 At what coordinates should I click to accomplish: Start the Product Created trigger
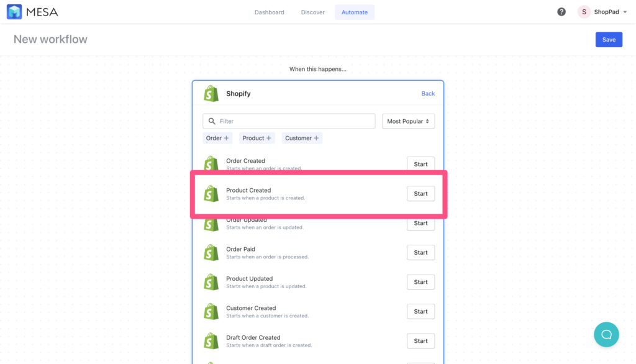420,193
